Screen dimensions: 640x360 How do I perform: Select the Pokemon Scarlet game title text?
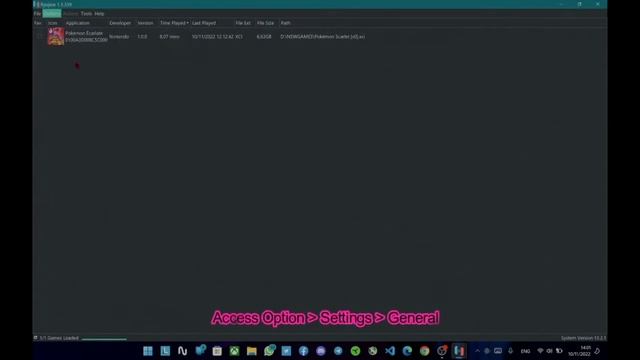pos(84,33)
